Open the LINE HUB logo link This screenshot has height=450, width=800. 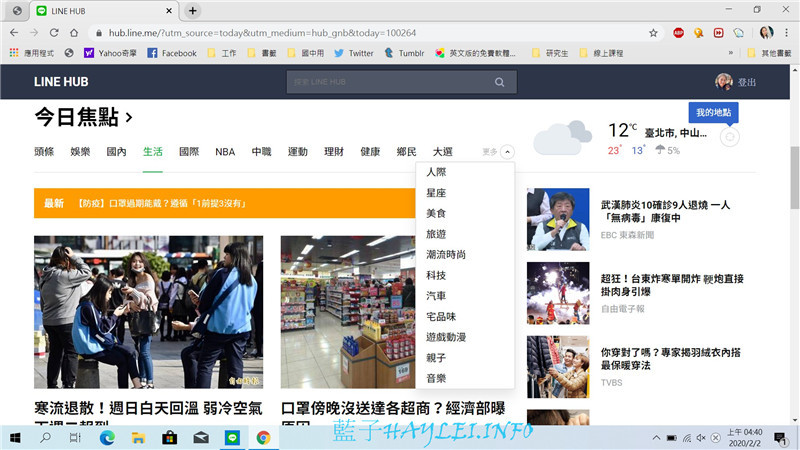pyautogui.click(x=61, y=82)
